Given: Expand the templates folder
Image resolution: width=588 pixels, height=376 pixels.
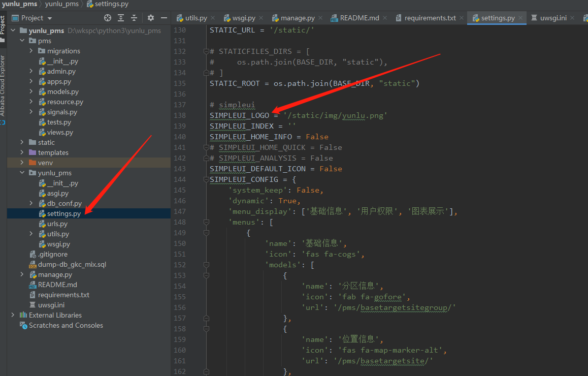Looking at the screenshot, I should point(22,152).
